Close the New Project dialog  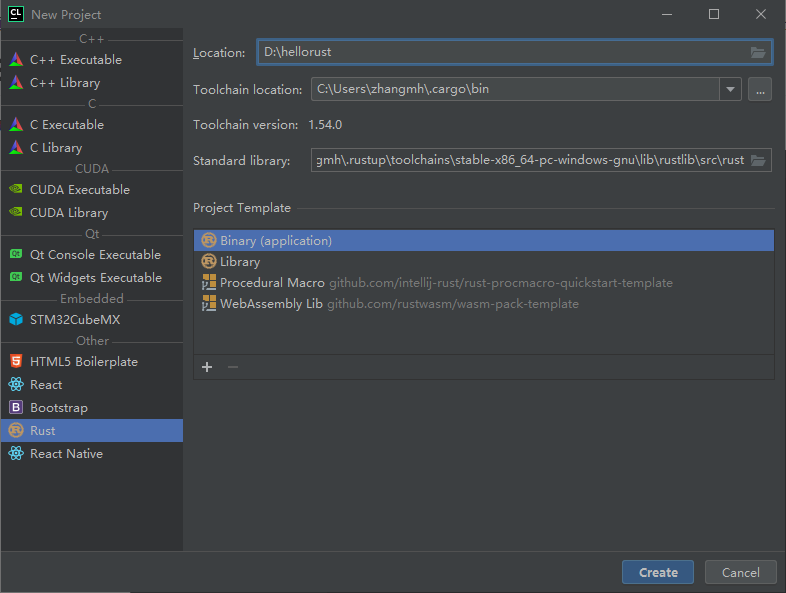tap(760, 14)
